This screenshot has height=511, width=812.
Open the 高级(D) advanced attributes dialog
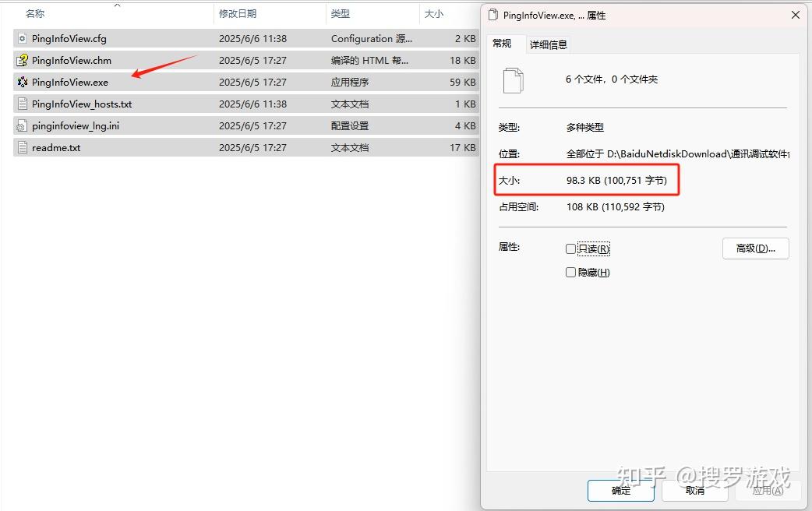(755, 248)
